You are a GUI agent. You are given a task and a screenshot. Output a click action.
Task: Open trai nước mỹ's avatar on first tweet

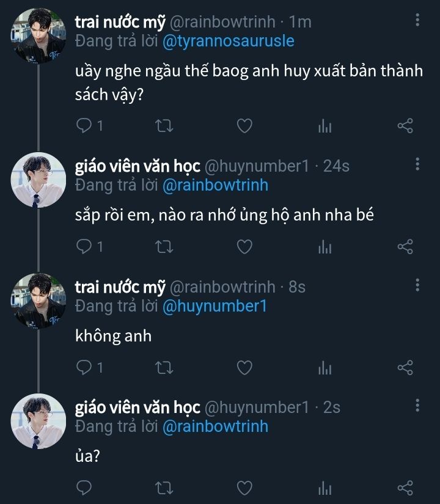[38, 34]
